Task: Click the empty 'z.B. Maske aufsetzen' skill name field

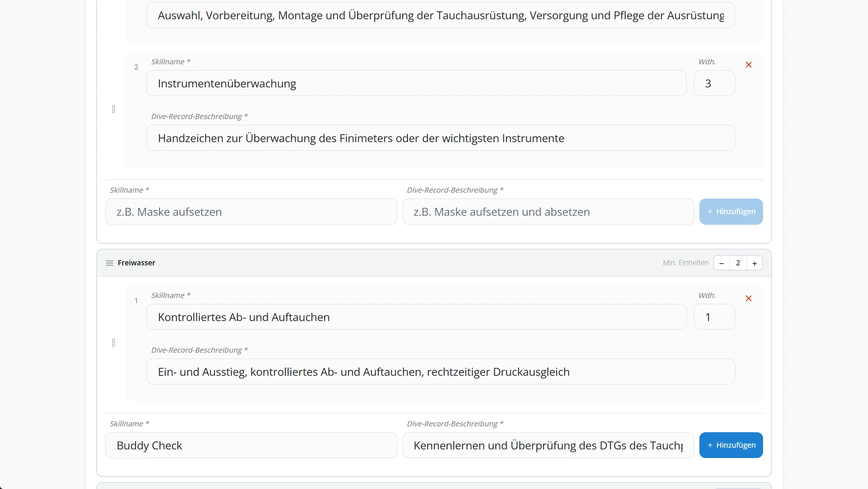Action: (x=251, y=212)
